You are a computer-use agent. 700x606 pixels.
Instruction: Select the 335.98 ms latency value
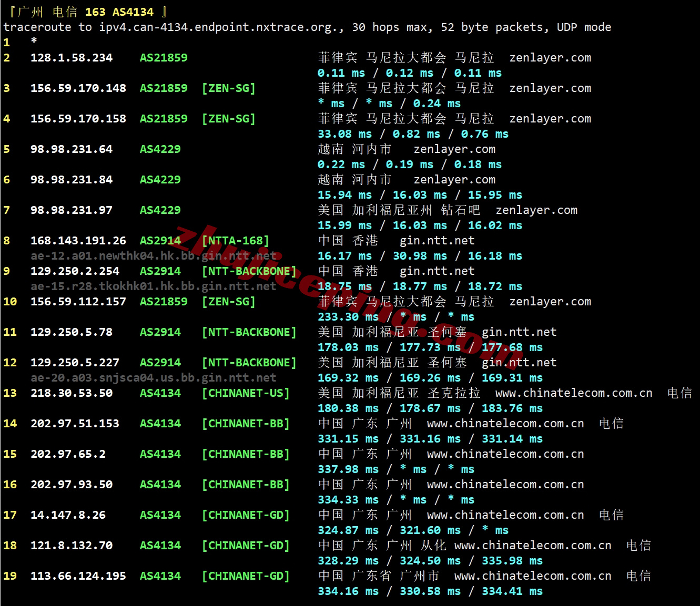click(x=512, y=561)
